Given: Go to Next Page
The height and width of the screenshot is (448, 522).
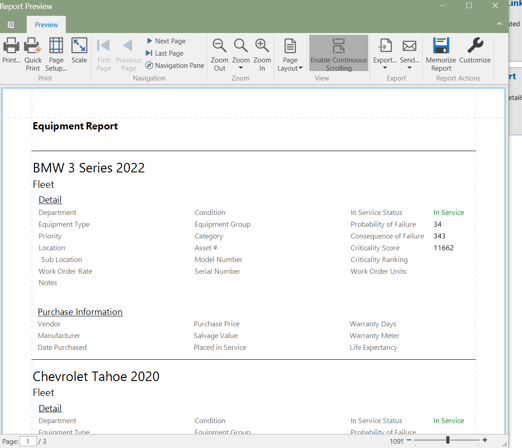Looking at the screenshot, I should click(166, 41).
